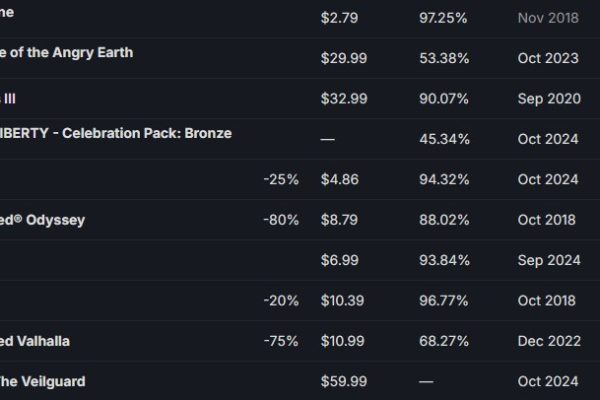The image size is (600, 400).
Task: Click the 45.34% rating value
Action: point(444,139)
